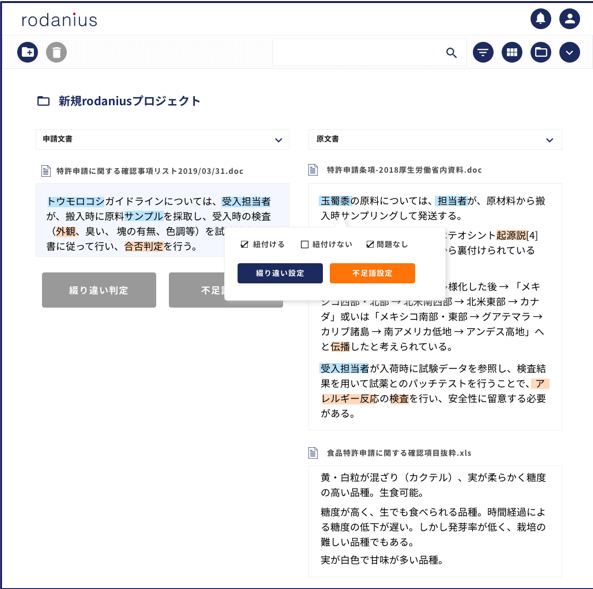Open the filter icon button
The width and height of the screenshot is (593, 589).
[483, 52]
